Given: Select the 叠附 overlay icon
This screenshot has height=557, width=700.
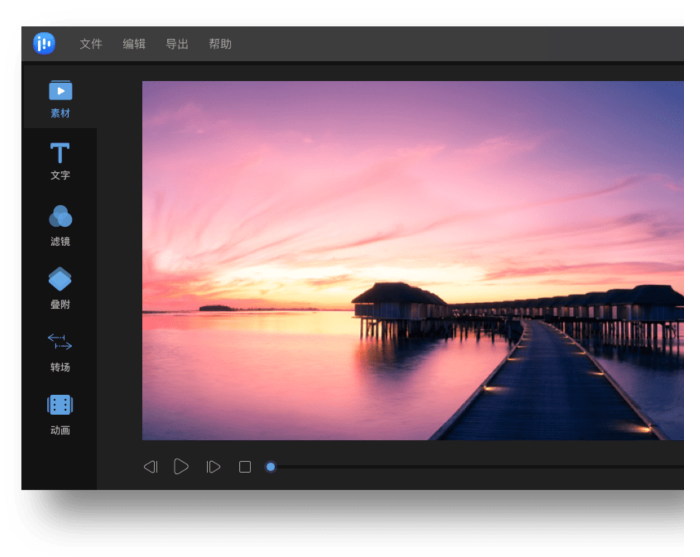Looking at the screenshot, I should tap(60, 279).
